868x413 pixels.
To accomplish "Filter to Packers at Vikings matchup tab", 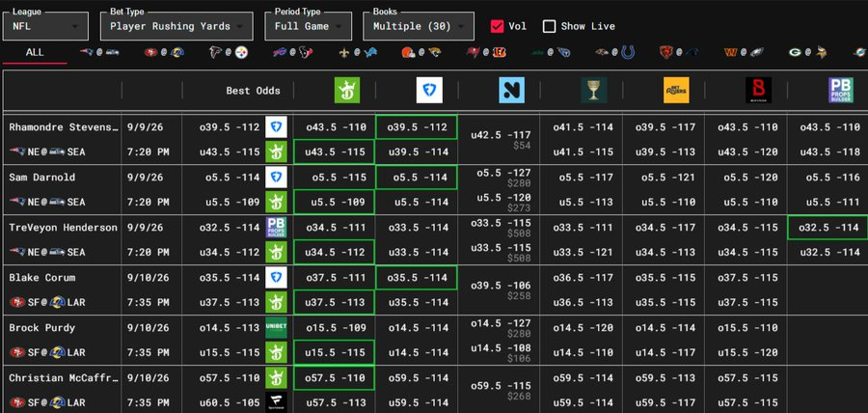I will click(x=808, y=53).
